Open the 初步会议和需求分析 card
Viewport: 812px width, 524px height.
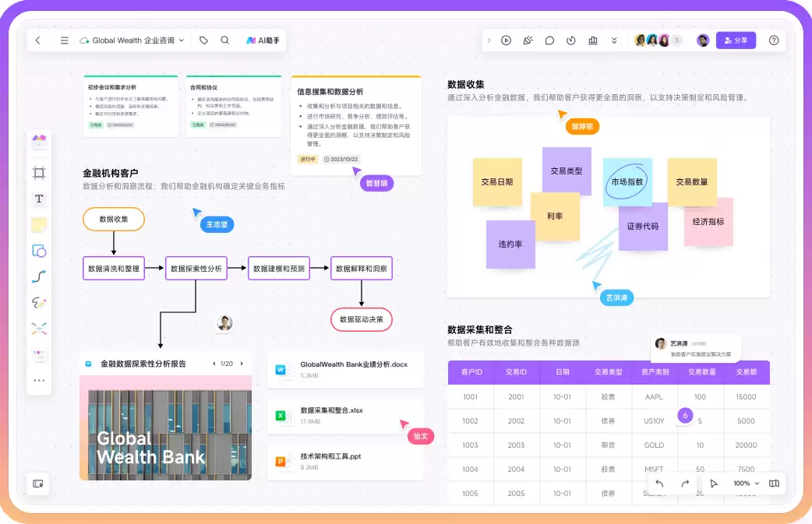pyautogui.click(x=131, y=107)
